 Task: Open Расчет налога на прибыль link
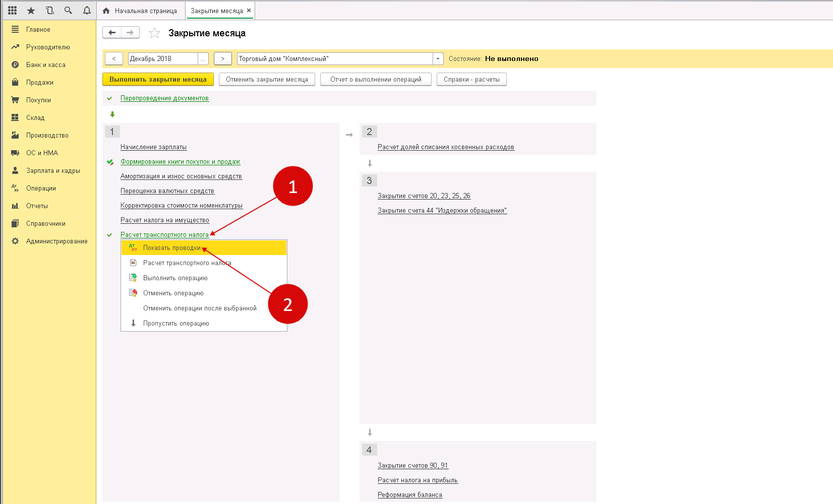[x=418, y=480]
